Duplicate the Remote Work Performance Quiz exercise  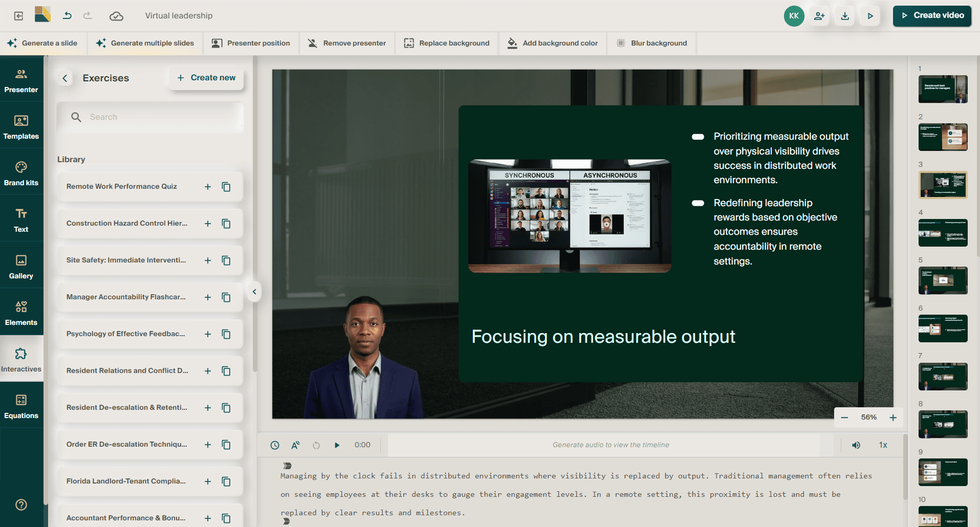[x=226, y=187]
